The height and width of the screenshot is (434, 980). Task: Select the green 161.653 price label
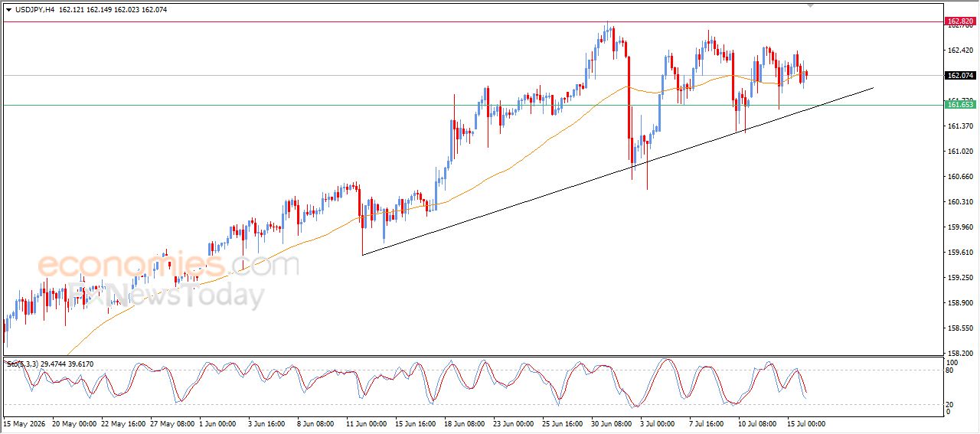tap(960, 105)
